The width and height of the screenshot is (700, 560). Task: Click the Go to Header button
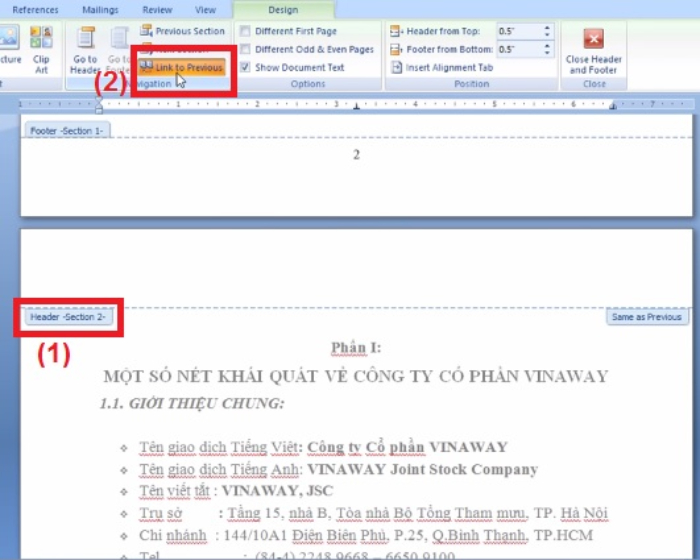click(85, 50)
